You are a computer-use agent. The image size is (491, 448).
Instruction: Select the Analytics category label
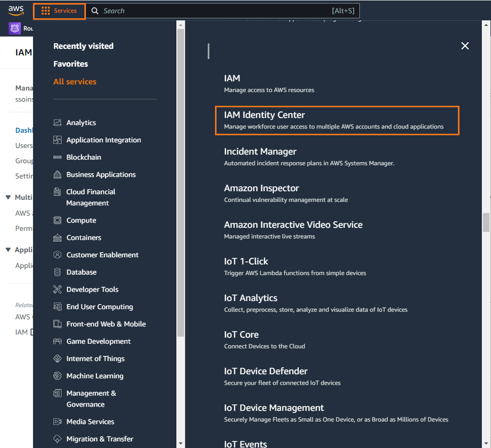(x=81, y=123)
